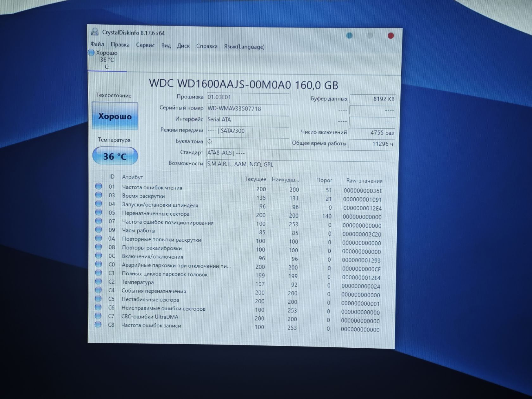The height and width of the screenshot is (399, 532).
Task: Open the Сервис menu
Action: [x=145, y=45]
